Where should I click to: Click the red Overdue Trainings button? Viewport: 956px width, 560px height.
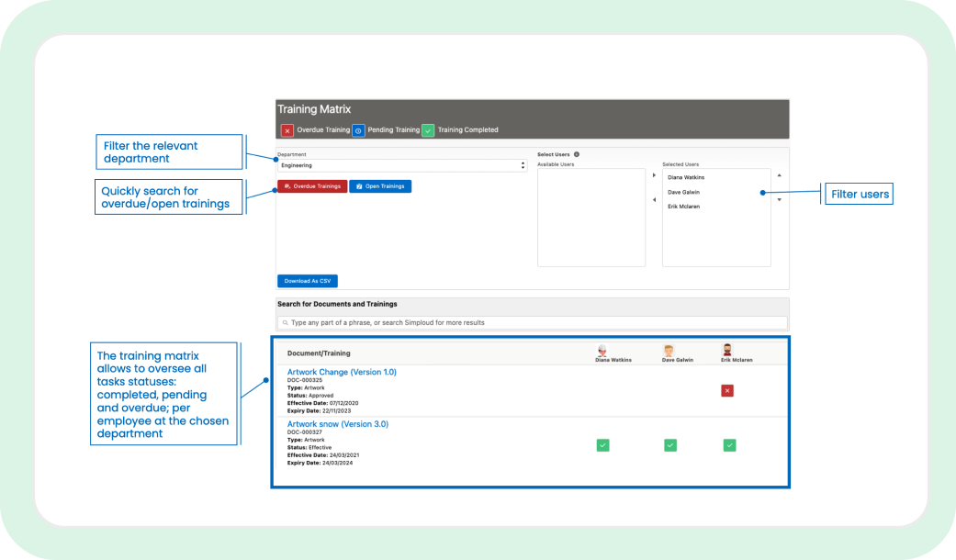312,186
